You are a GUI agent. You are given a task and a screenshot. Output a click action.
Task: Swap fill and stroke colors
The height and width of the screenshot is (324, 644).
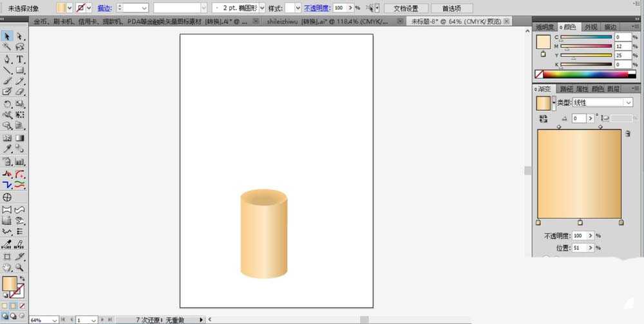tap(22, 278)
